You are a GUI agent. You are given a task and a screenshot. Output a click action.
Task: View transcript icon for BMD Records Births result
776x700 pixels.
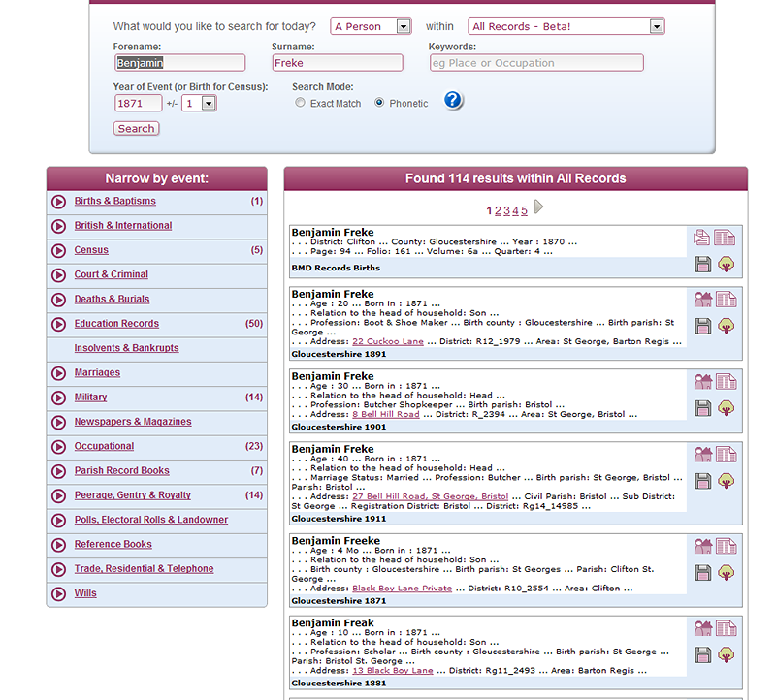[x=701, y=238]
